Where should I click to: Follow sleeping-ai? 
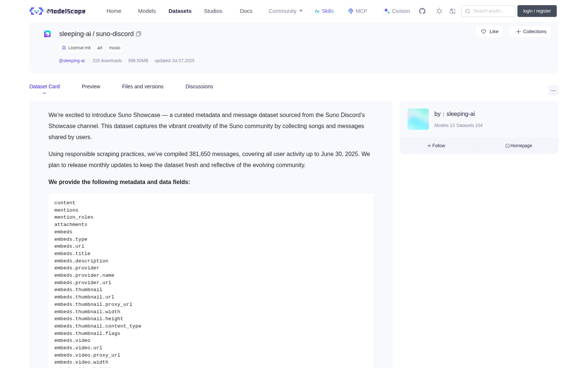point(436,146)
